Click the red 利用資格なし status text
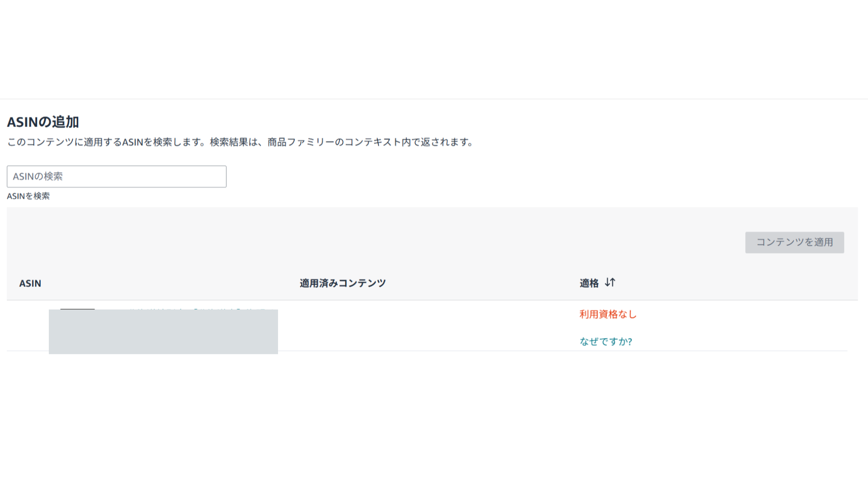Image resolution: width=868 pixels, height=488 pixels. click(x=608, y=314)
